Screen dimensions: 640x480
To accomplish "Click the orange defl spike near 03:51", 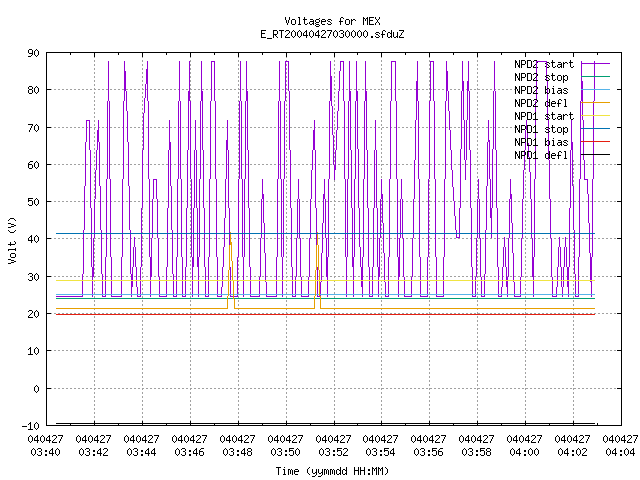I will [318, 271].
